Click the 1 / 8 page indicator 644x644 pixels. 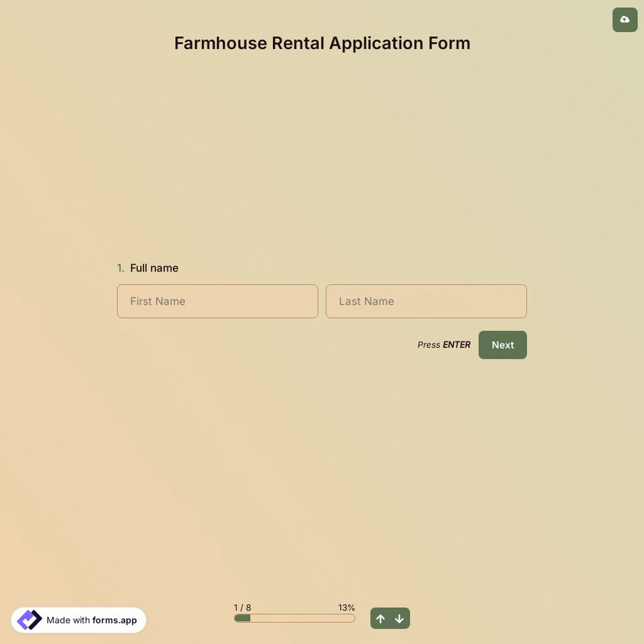click(243, 607)
